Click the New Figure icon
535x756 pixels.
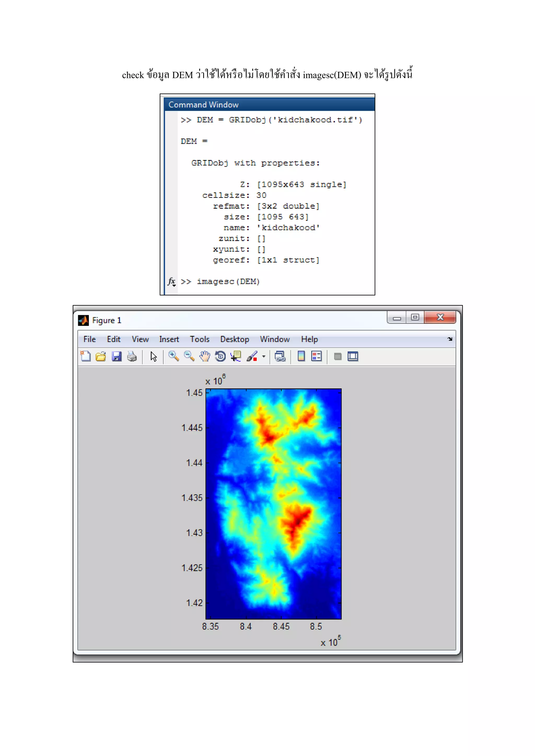click(86, 357)
